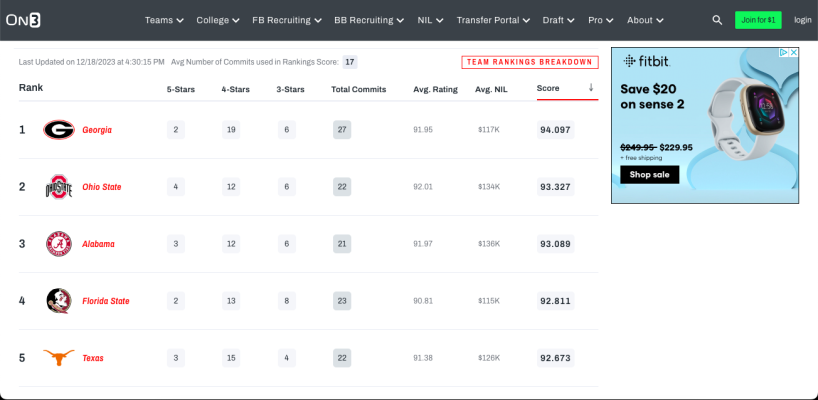Expand the Transfer Portal menu

494,20
